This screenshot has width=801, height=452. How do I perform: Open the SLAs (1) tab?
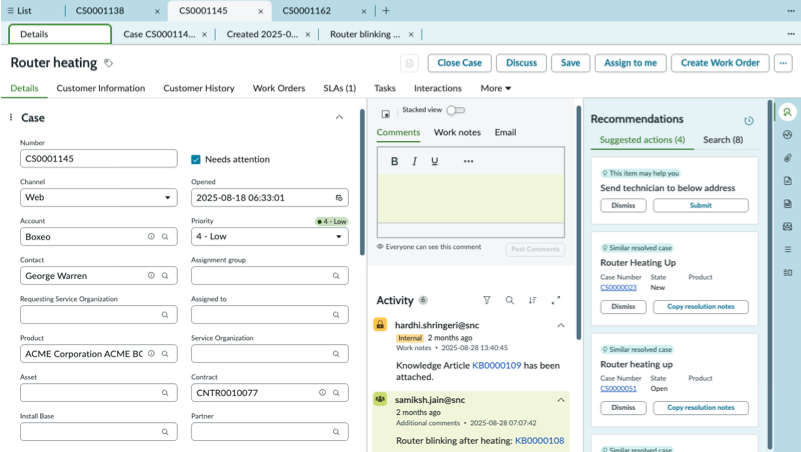pos(340,88)
